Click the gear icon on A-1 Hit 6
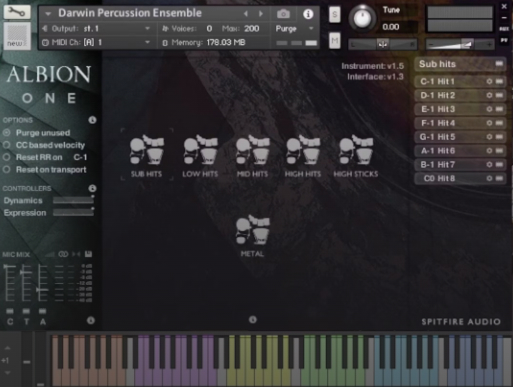This screenshot has width=513, height=387. click(489, 151)
